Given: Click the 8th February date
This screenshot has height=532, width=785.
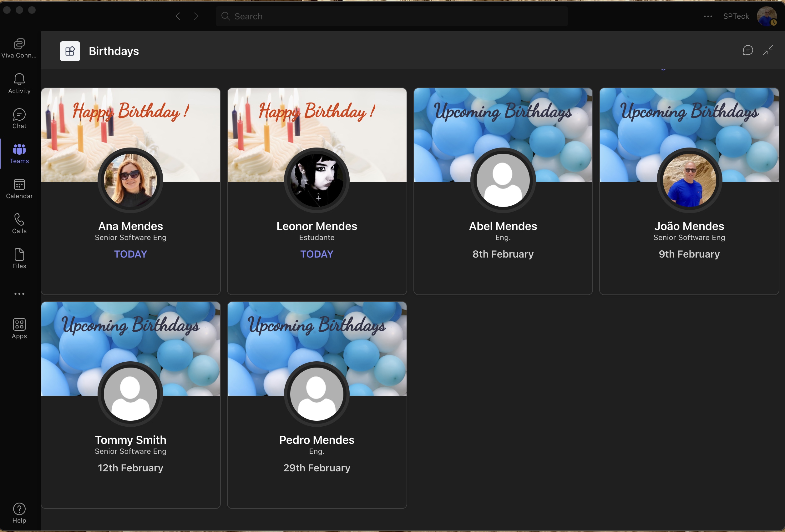Looking at the screenshot, I should [x=503, y=254].
